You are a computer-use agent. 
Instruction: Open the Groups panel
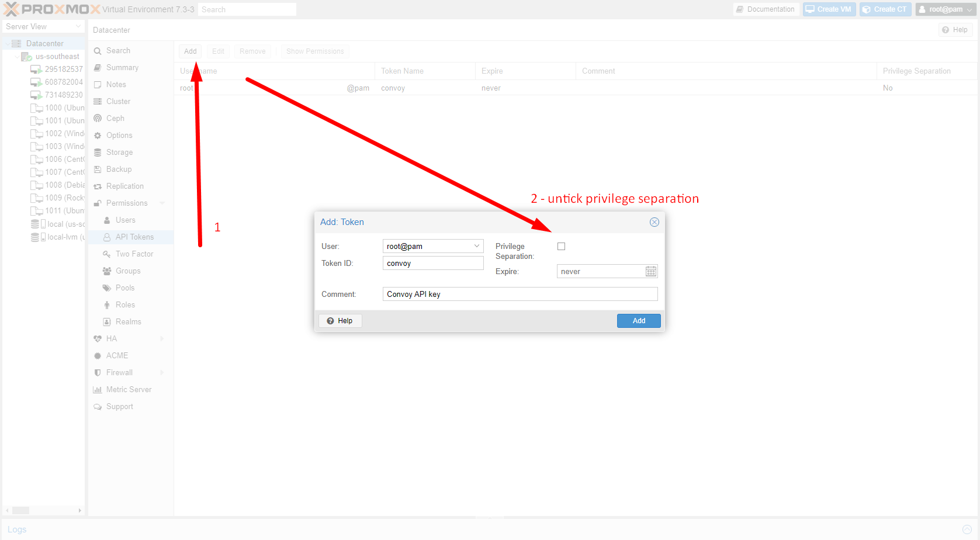127,271
